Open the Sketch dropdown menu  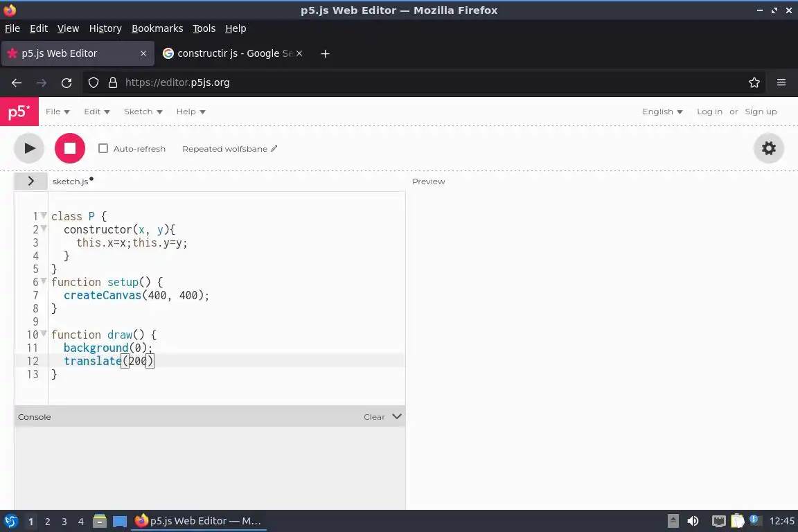pos(143,112)
